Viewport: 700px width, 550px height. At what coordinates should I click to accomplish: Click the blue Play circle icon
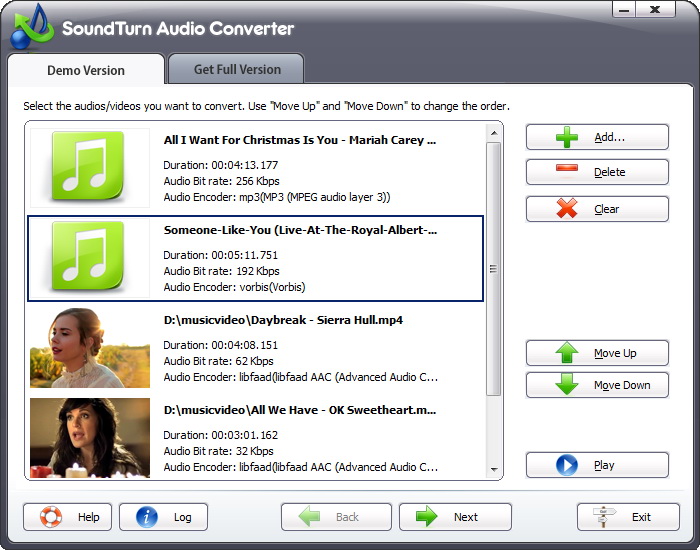(567, 465)
